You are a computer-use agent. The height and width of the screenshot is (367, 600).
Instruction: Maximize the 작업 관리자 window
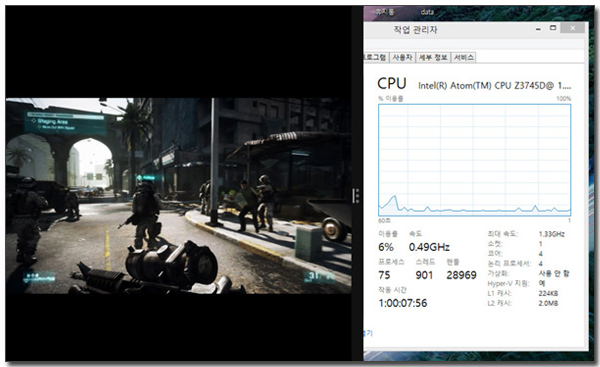click(x=553, y=28)
